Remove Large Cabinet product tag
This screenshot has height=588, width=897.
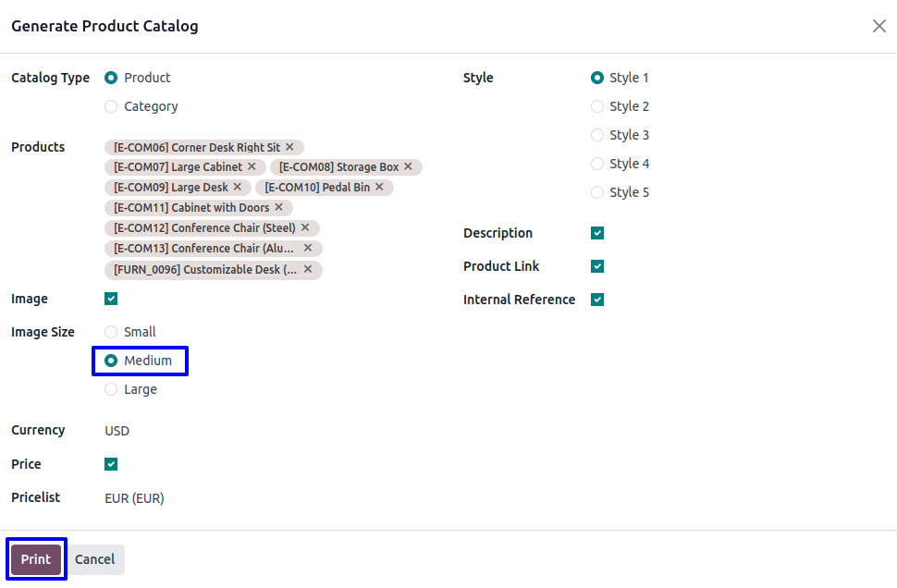click(252, 167)
